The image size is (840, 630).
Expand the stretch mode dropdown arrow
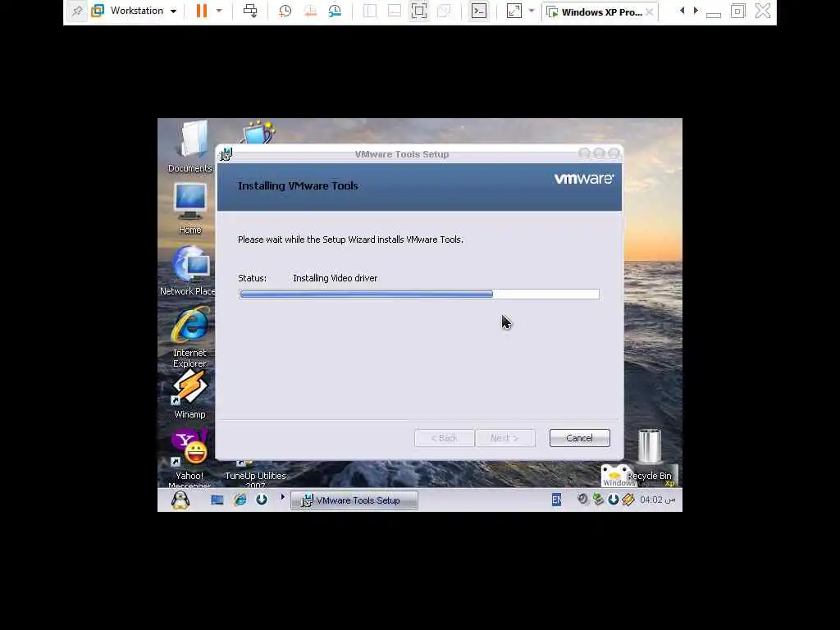532,11
